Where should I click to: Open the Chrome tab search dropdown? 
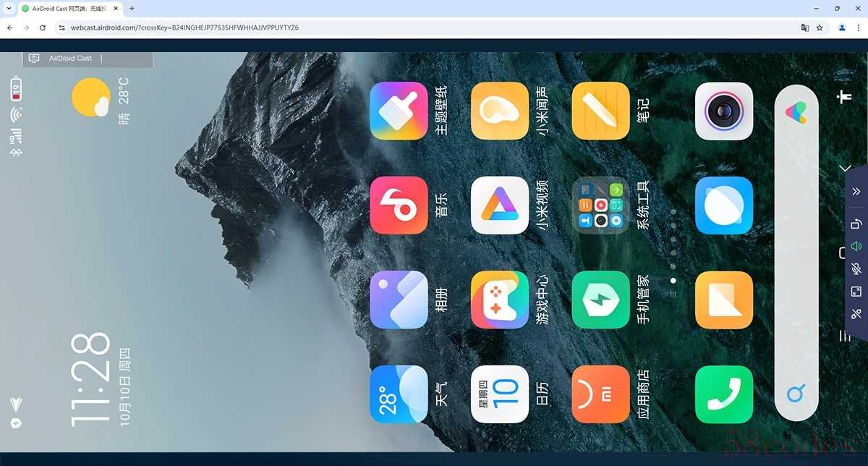coord(8,9)
